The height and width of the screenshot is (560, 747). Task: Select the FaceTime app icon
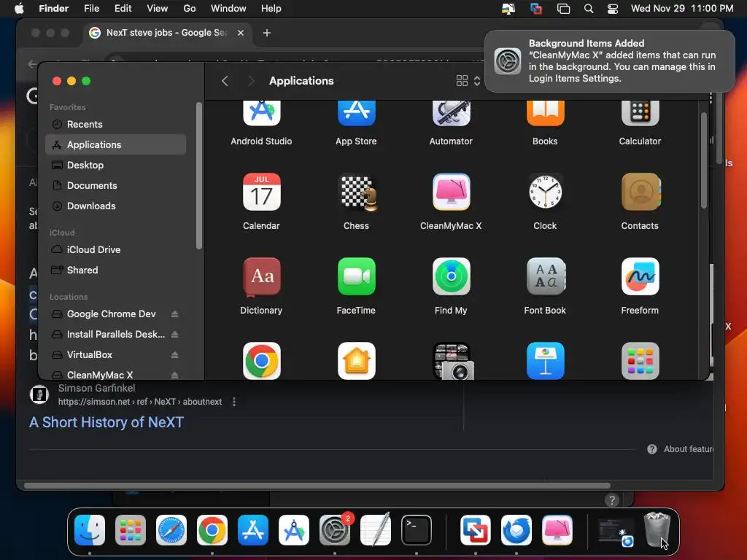point(356,276)
